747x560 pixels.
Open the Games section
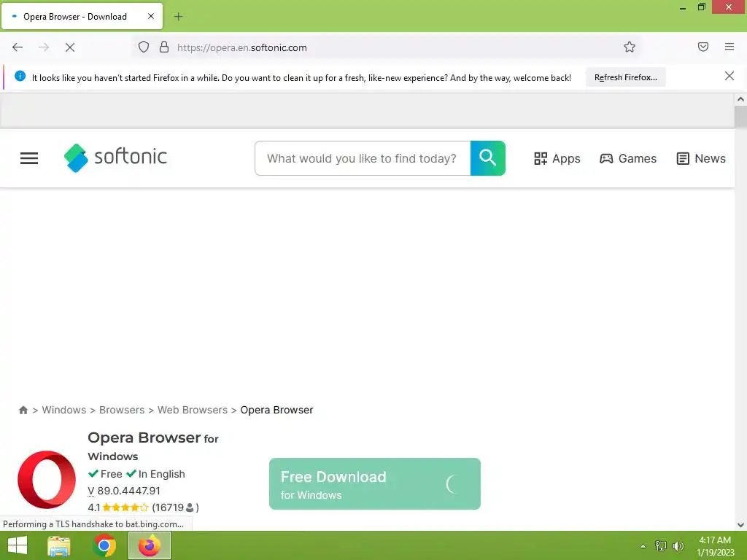(x=628, y=158)
